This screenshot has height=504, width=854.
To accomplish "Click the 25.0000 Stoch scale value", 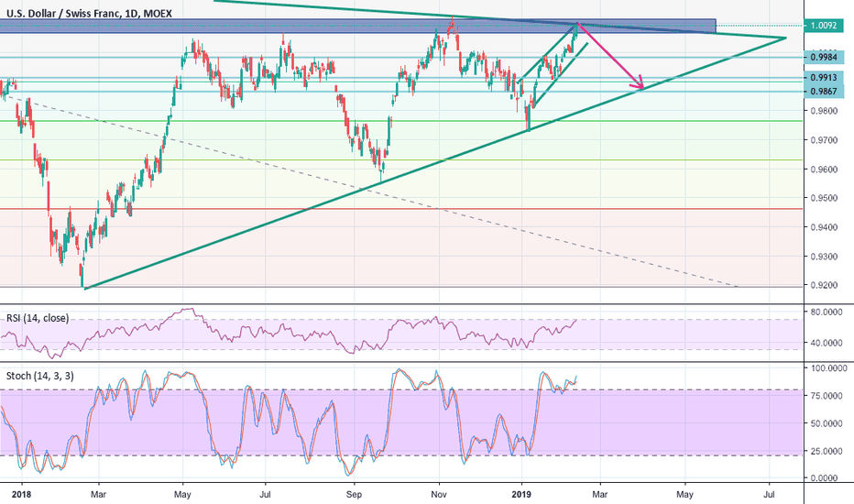I will click(827, 451).
